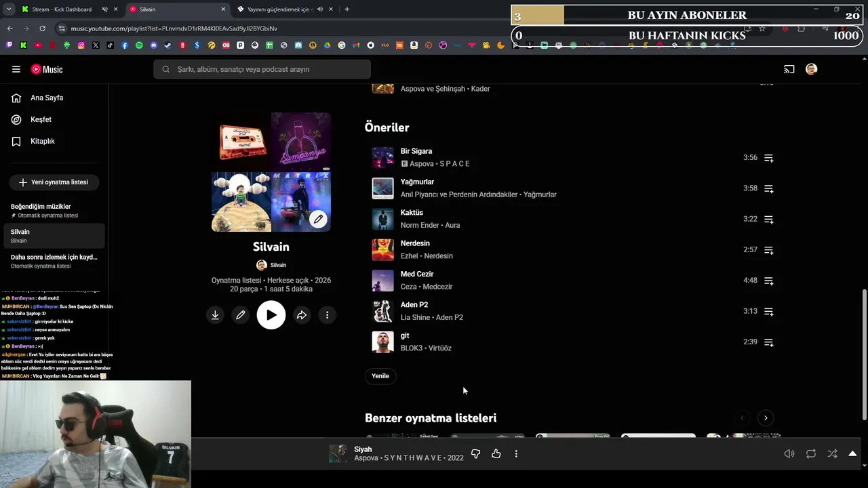The image size is (868, 488).
Task: Toggle shuffle in player bar
Action: click(x=832, y=453)
